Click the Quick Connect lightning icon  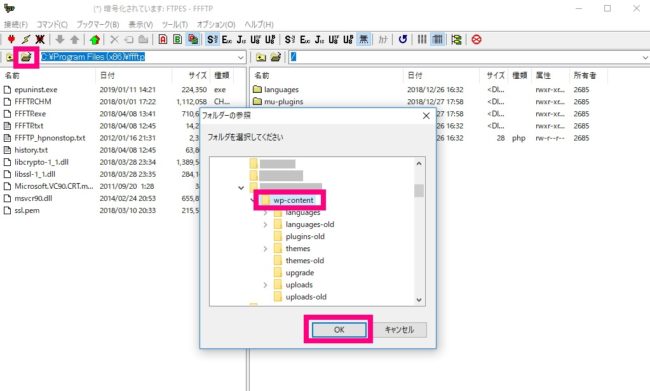coord(26,39)
